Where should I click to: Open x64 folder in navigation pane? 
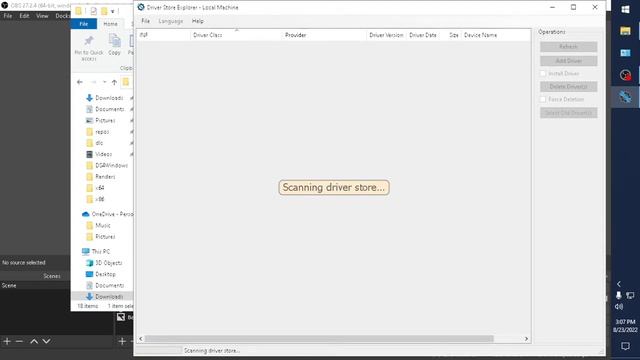click(99, 188)
